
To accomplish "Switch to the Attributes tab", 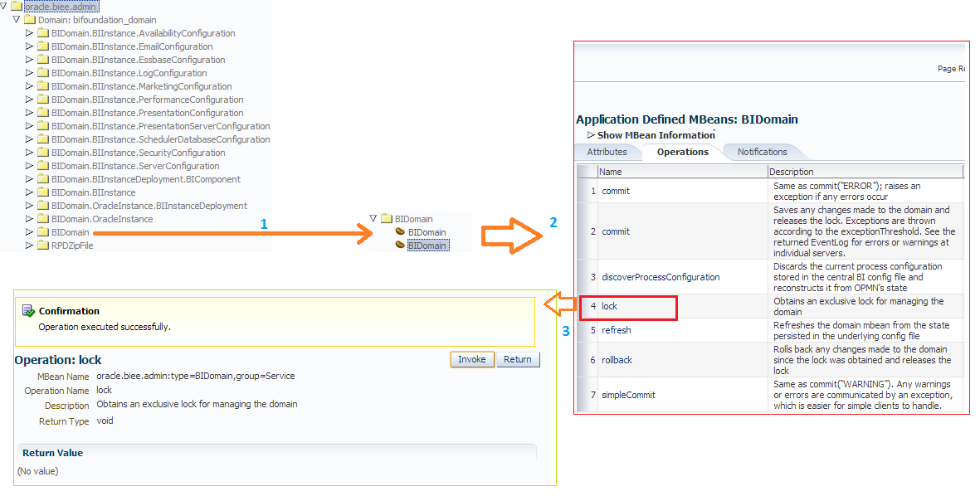I will 607,152.
